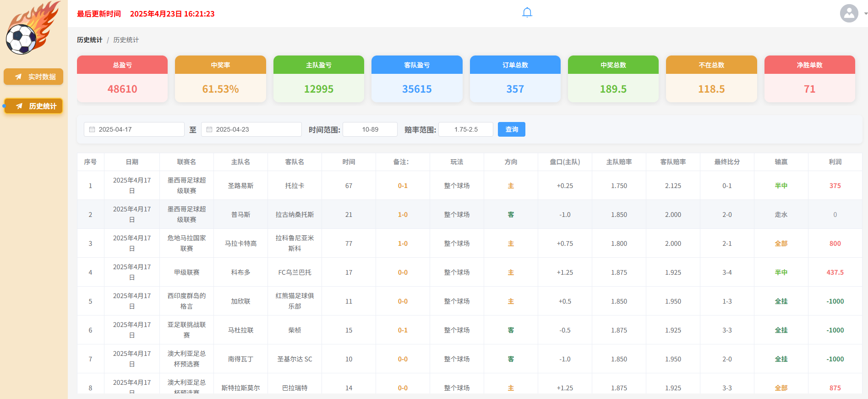Click the 净胜单数 statistics card
The height and width of the screenshot is (399, 868).
coord(809,79)
